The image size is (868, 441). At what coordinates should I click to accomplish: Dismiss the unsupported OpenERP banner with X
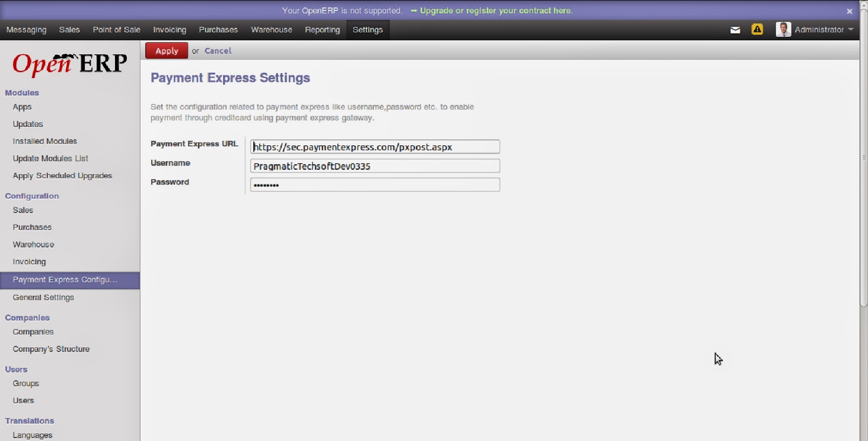[850, 11]
